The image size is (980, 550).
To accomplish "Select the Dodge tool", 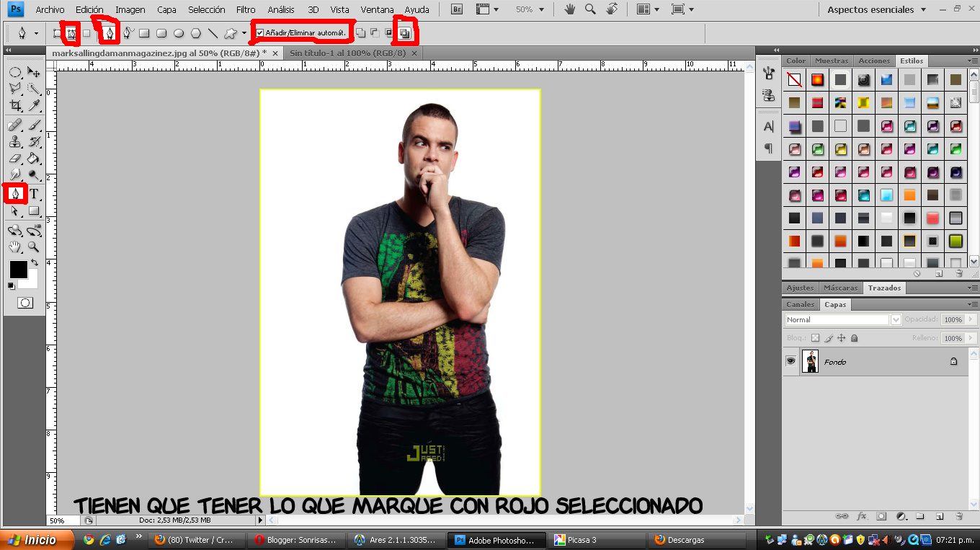I will pos(34,175).
